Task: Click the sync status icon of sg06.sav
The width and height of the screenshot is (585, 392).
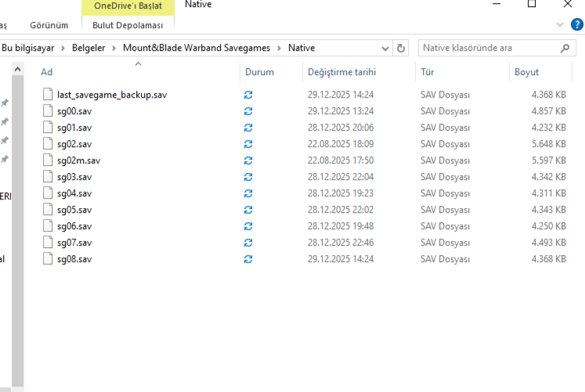Action: tap(248, 226)
